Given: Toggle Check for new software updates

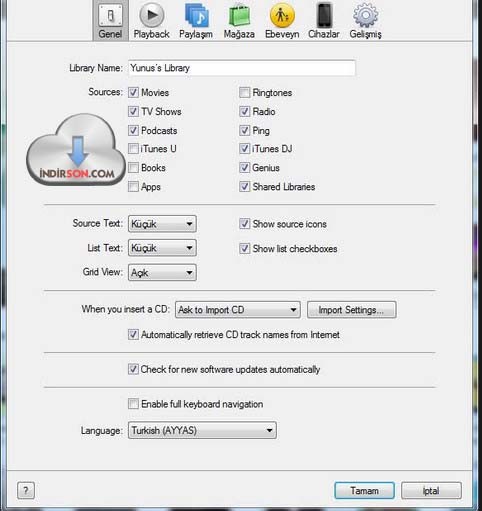Looking at the screenshot, I should [x=133, y=369].
